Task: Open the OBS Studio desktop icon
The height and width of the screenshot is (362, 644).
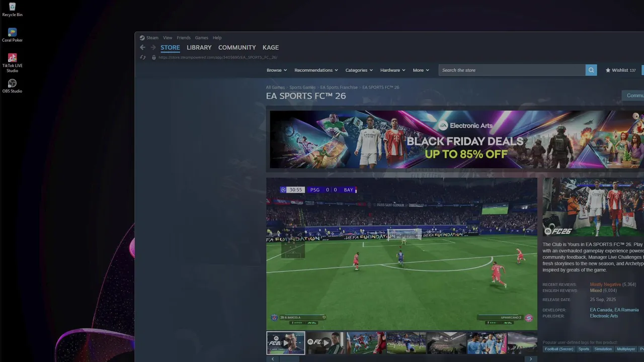Action: pyautogui.click(x=12, y=86)
